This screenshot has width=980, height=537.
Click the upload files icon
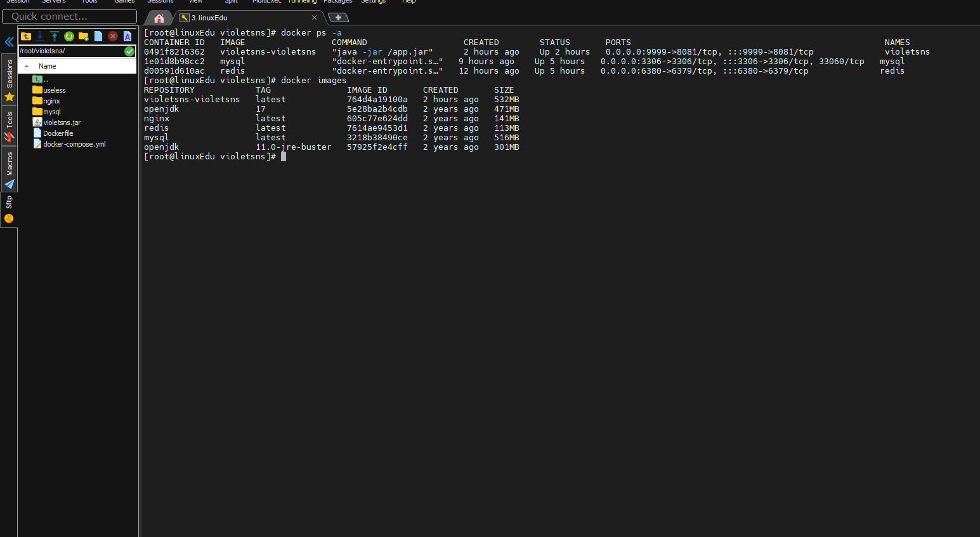point(55,36)
